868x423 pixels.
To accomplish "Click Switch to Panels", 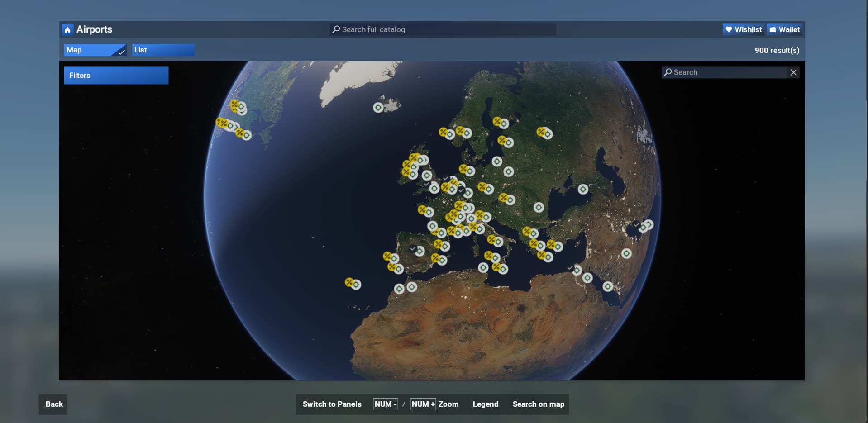I will (332, 404).
